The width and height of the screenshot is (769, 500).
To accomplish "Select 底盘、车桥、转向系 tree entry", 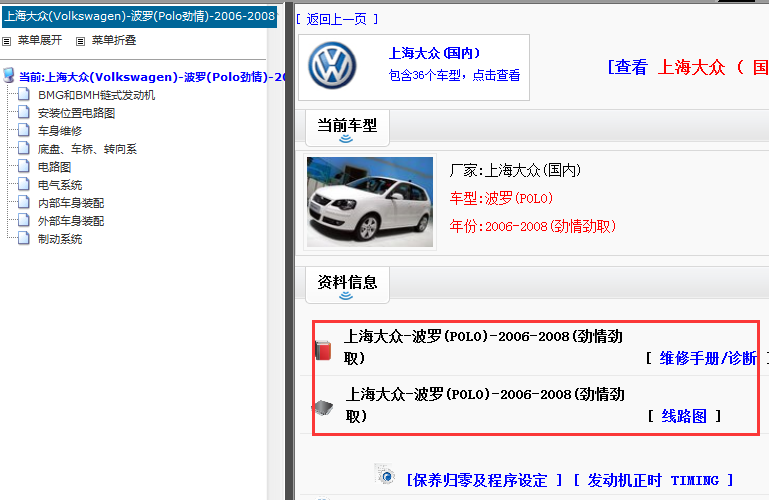I will [87, 149].
